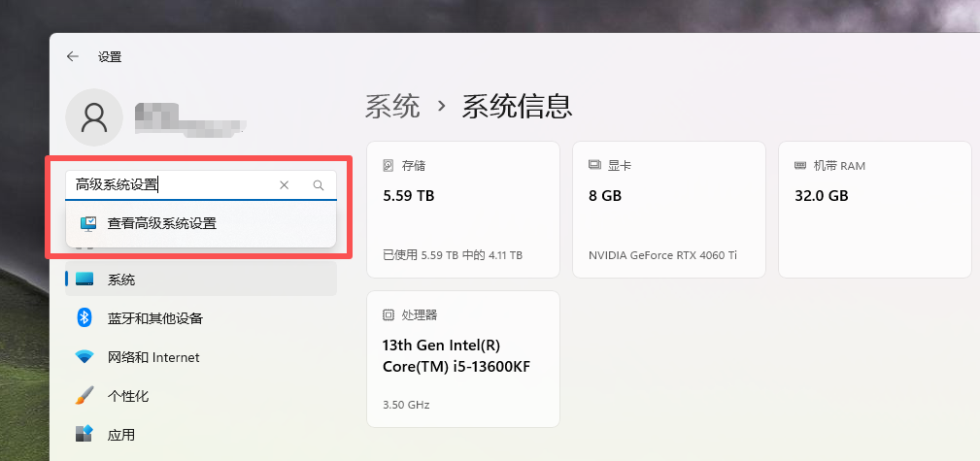Open 网络和 Internet settings

pyautogui.click(x=201, y=357)
